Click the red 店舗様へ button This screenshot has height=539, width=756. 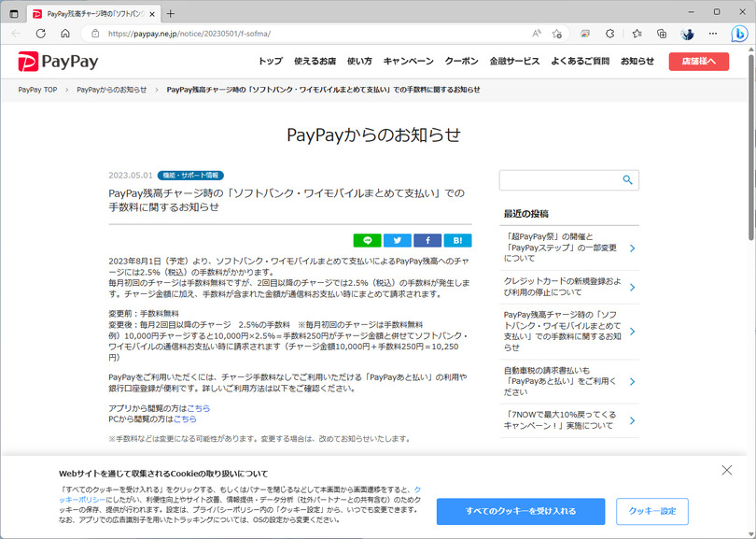tap(699, 62)
